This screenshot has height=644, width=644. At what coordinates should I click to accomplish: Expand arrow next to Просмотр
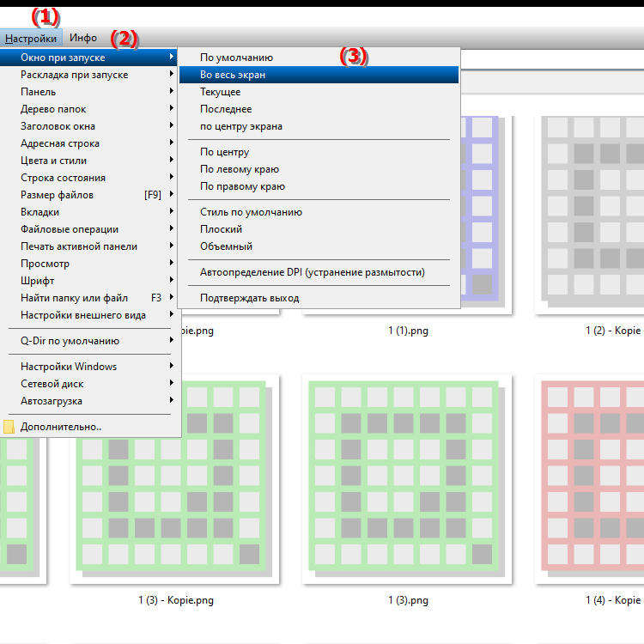coord(171,263)
